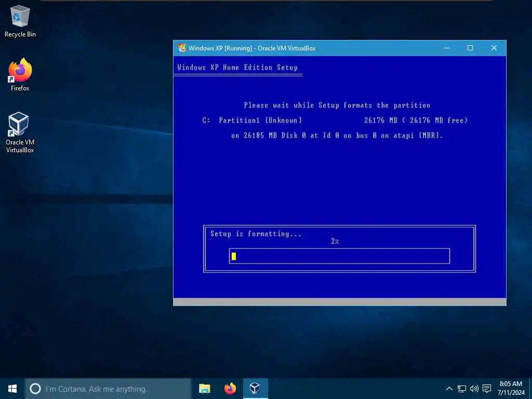The width and height of the screenshot is (532, 399).
Task: Open the Action Center notifications icon
Action: coord(487,389)
